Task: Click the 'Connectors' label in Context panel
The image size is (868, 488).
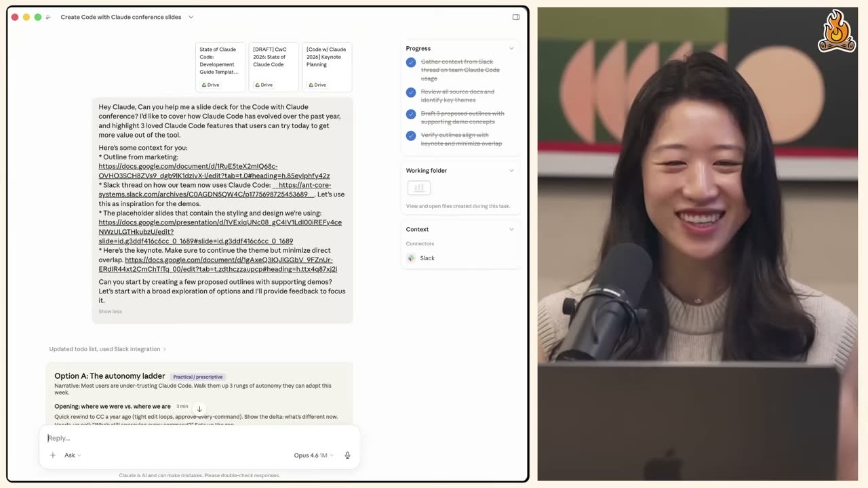Action: pyautogui.click(x=420, y=244)
